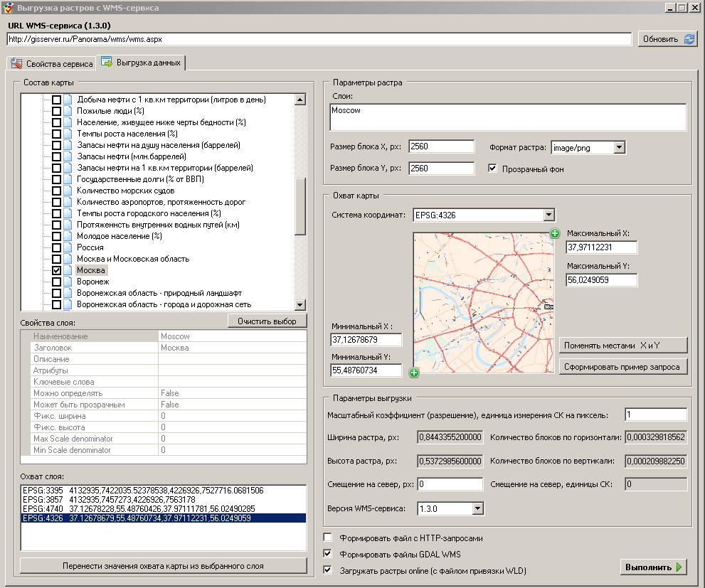The height and width of the screenshot is (588, 705).
Task: Click the green arrow on the Выполнить button
Action: tap(680, 567)
